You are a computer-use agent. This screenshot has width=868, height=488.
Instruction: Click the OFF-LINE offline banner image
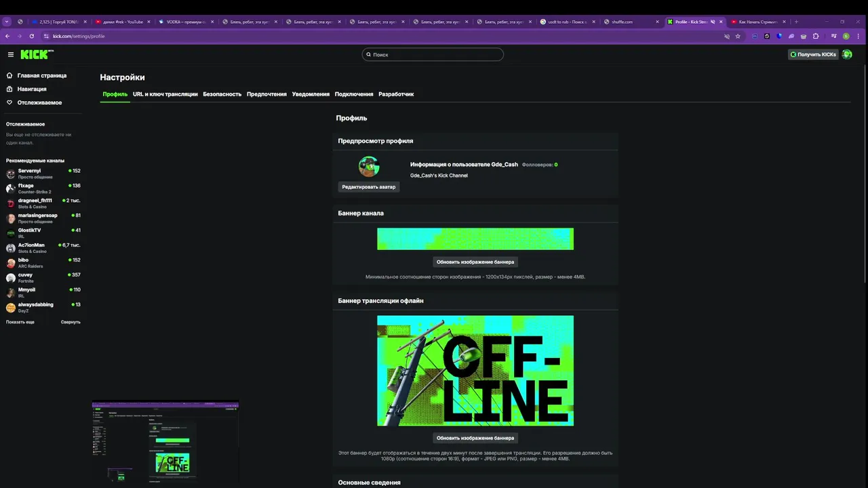pyautogui.click(x=475, y=371)
